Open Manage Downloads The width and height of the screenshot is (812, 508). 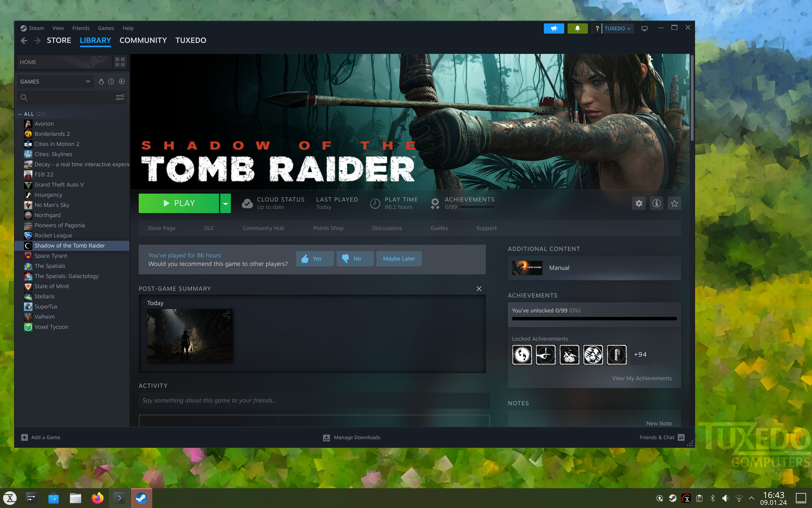click(351, 437)
